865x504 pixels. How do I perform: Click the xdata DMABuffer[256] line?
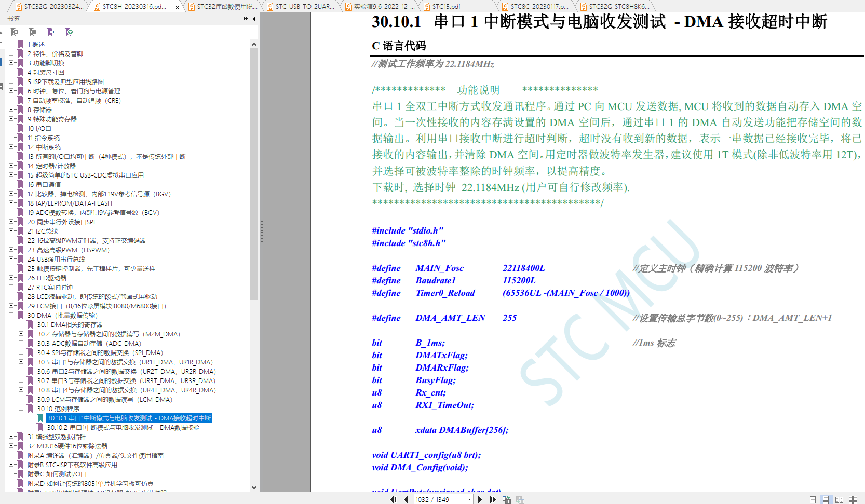440,430
